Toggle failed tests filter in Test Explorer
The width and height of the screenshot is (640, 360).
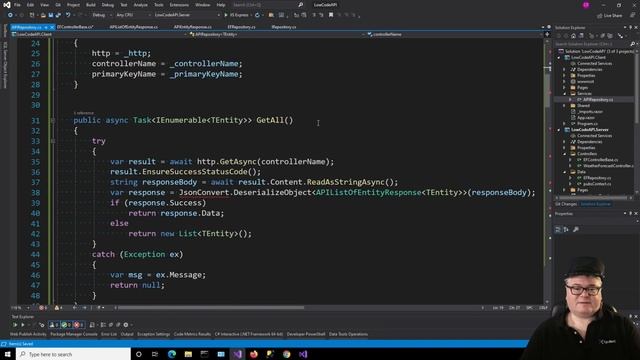(79, 325)
